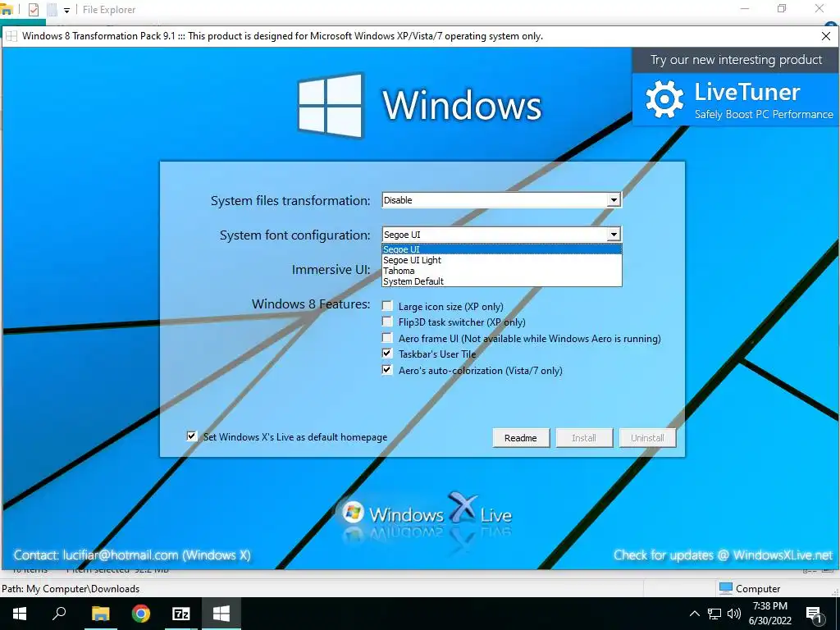Uncheck Taskbar's User Tile
Screen dimensions: 840x630
coord(387,353)
